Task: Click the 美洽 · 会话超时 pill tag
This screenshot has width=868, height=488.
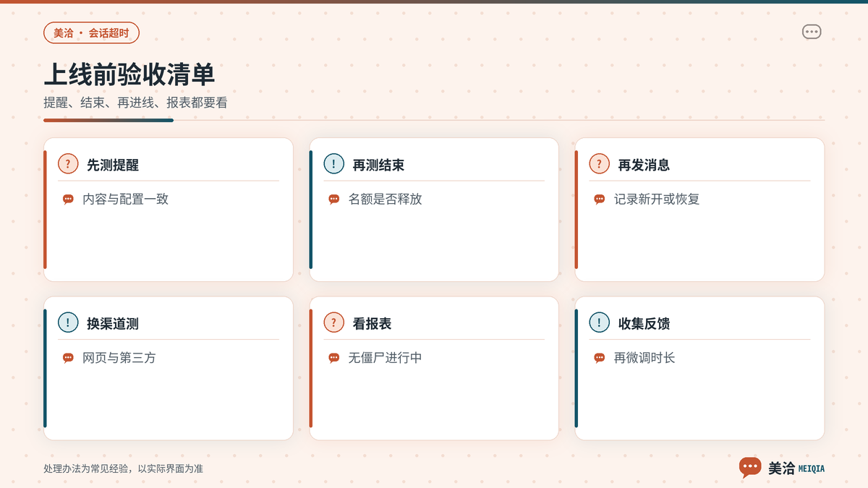Action: [x=91, y=33]
